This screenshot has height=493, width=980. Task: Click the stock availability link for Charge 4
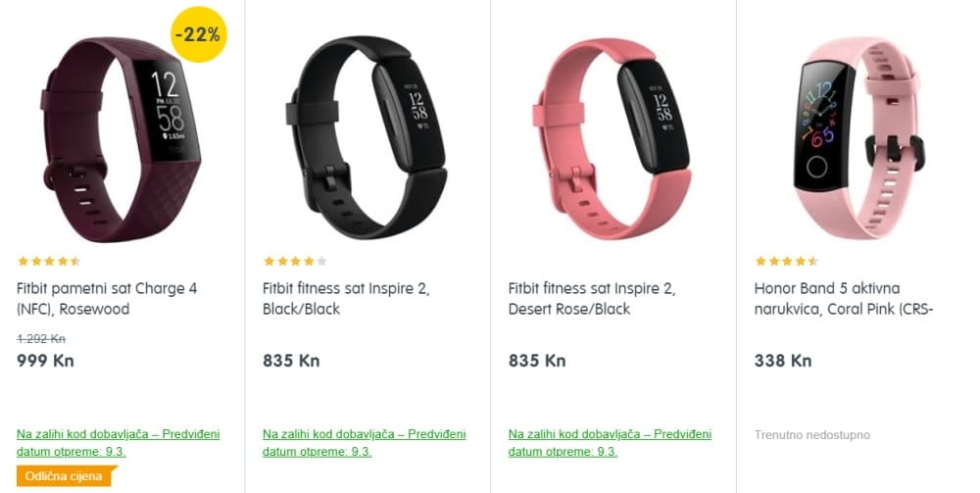(119, 442)
